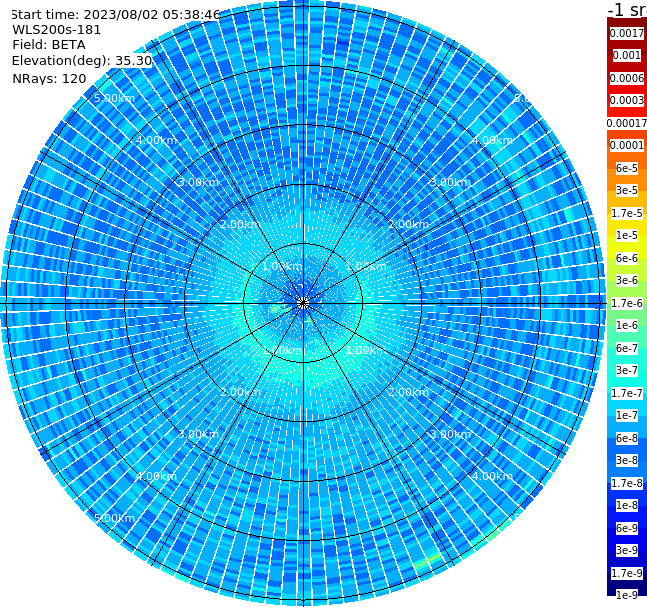Click the 5.00km range label in northwest quadrant
Image resolution: width=647 pixels, height=607 pixels.
(114, 98)
